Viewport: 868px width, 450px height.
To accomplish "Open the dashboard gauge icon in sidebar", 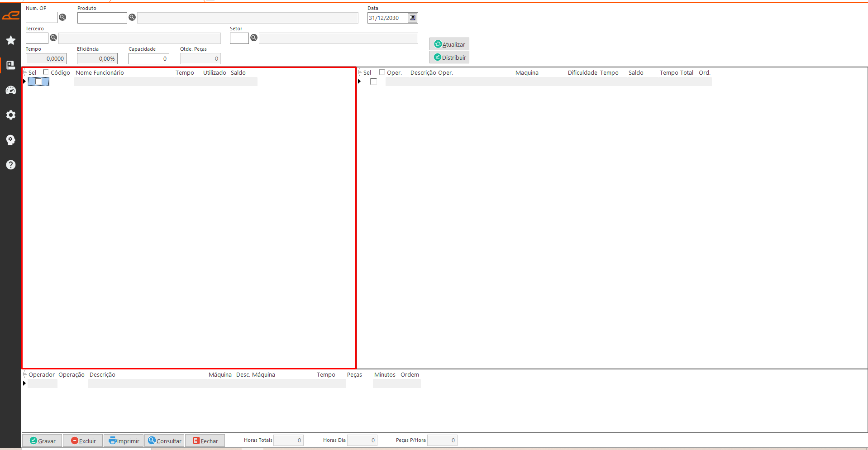I will (11, 90).
